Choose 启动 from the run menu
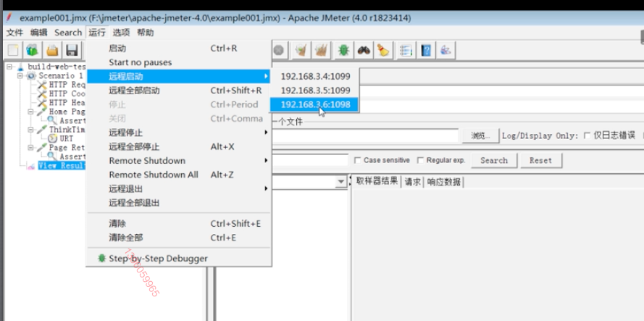Screen dimensions: 644x321 [179, 49]
